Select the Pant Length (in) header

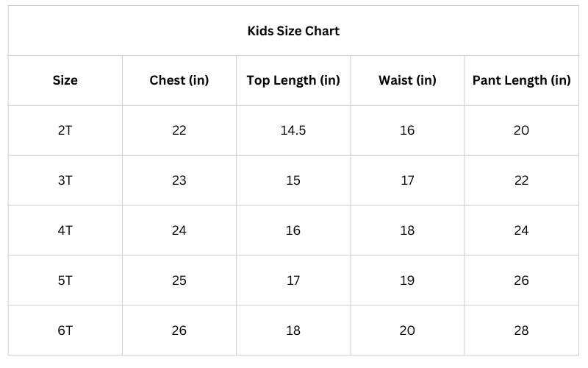coord(521,80)
